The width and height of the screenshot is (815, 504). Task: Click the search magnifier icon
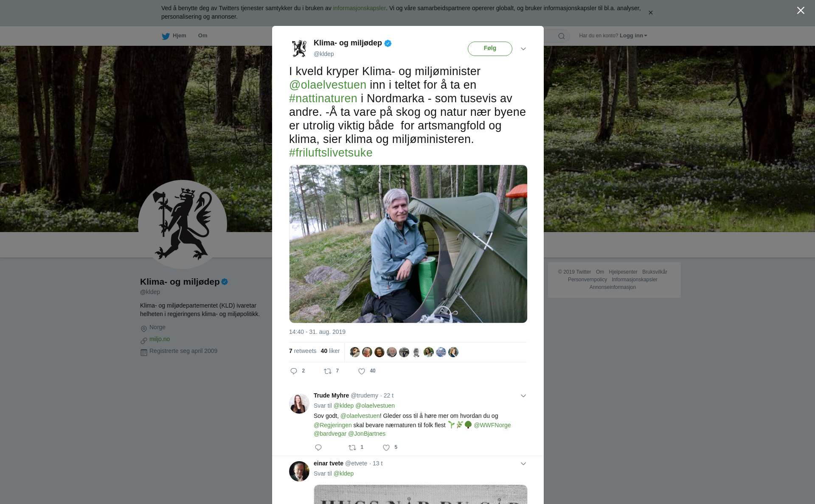[562, 36]
